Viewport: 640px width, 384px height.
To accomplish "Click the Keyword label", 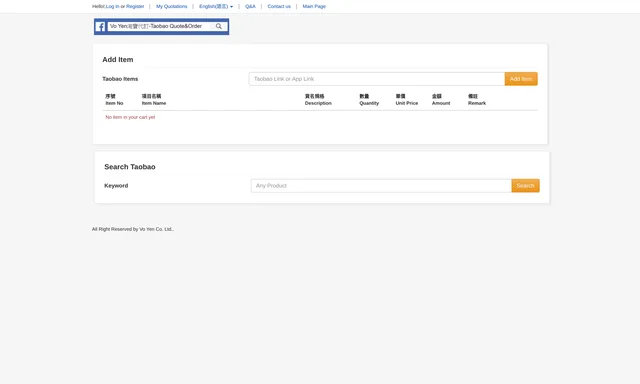I will 116,186.
